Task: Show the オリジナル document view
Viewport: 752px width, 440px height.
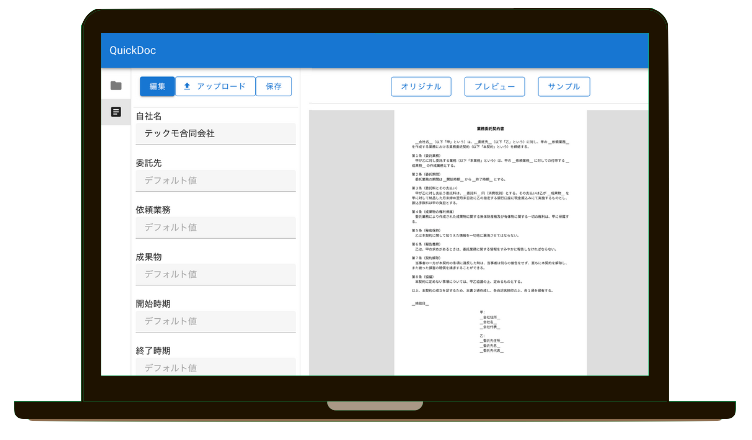Action: (x=420, y=86)
